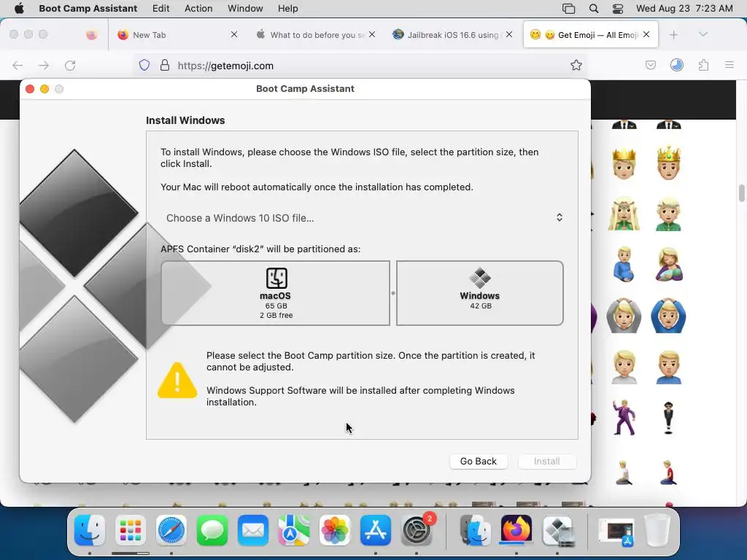747x560 pixels.
Task: Go back in Firefox history
Action: point(18,65)
